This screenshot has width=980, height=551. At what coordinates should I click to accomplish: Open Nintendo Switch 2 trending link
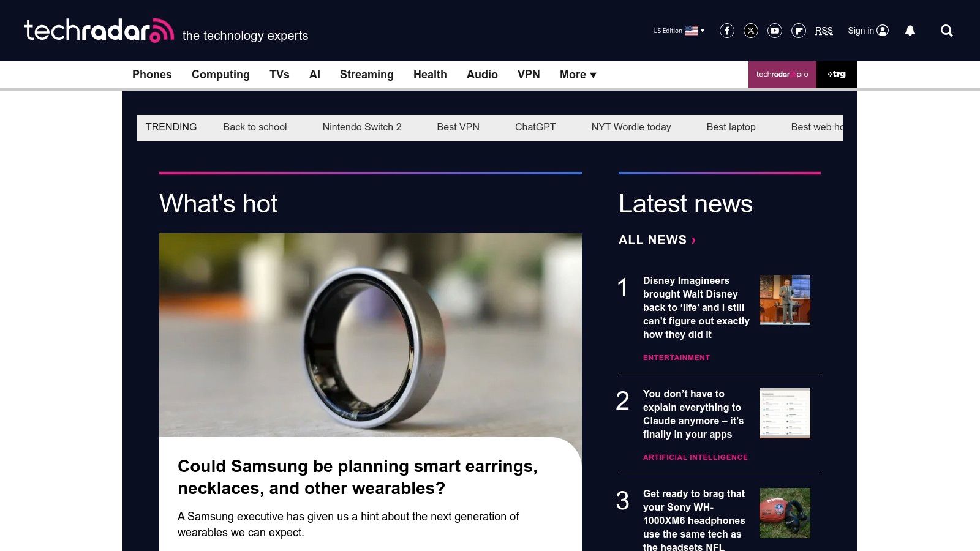pyautogui.click(x=362, y=127)
